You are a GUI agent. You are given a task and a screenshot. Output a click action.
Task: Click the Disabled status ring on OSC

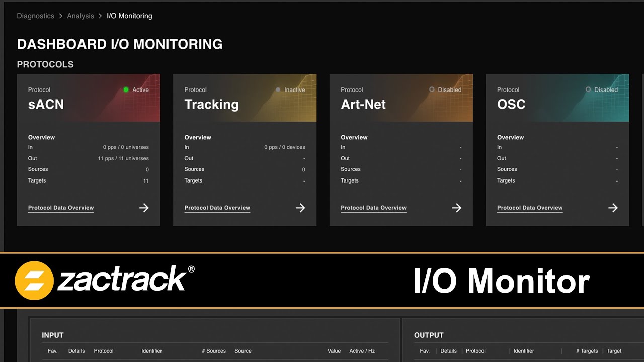588,89
